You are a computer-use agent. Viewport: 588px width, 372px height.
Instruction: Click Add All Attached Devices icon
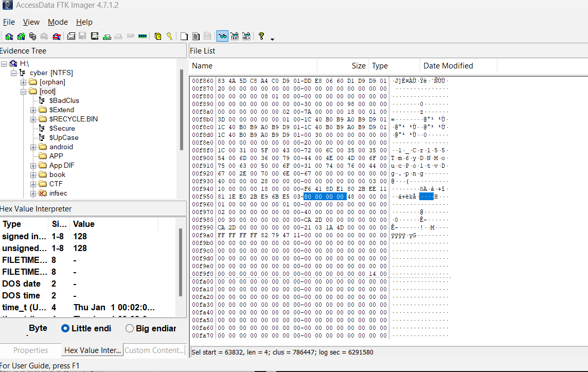[21, 37]
